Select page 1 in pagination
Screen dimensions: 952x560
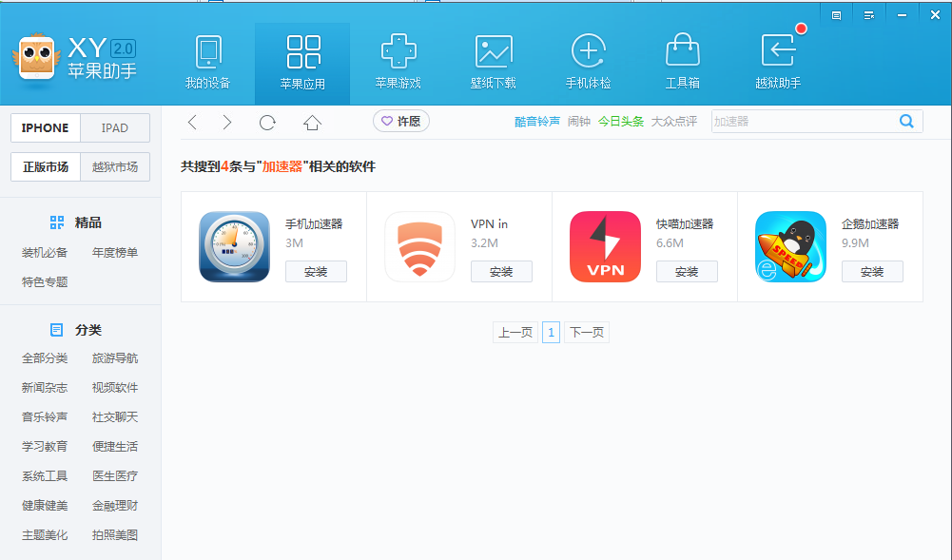tap(551, 333)
